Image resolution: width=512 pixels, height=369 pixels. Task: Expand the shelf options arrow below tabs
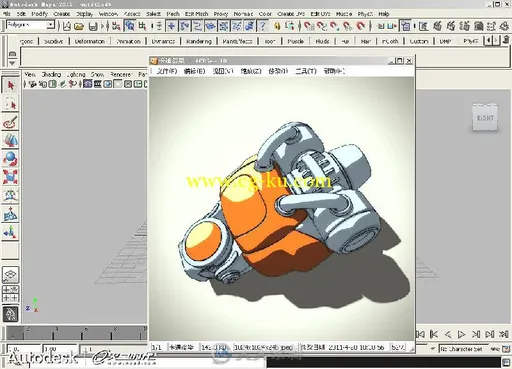point(12,63)
